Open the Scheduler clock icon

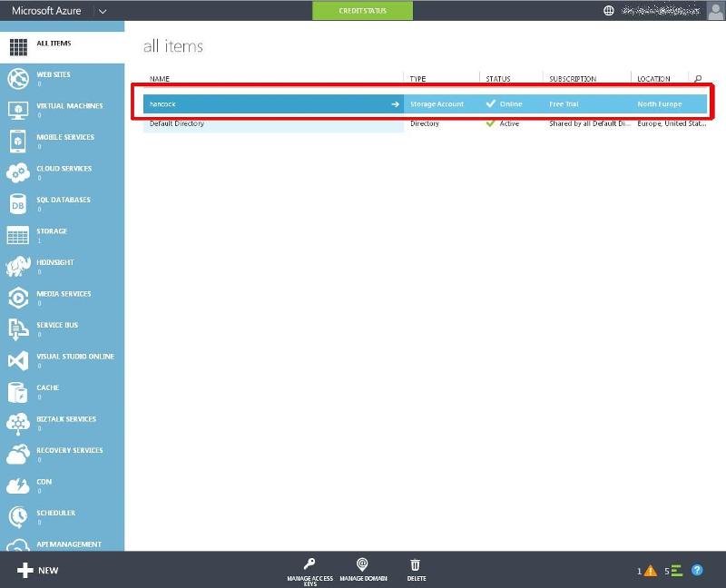click(x=18, y=517)
